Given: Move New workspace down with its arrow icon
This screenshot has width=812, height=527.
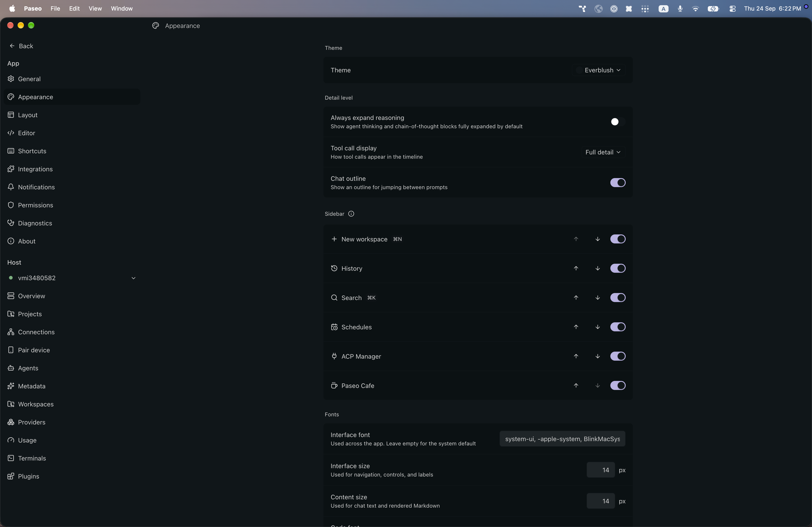Looking at the screenshot, I should pos(597,239).
